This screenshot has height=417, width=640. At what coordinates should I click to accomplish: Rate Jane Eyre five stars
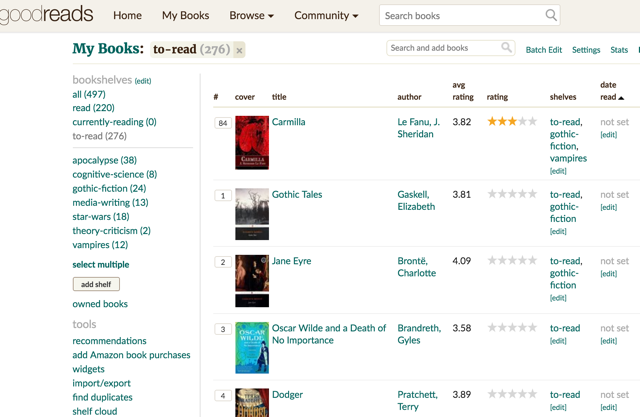[x=532, y=260]
